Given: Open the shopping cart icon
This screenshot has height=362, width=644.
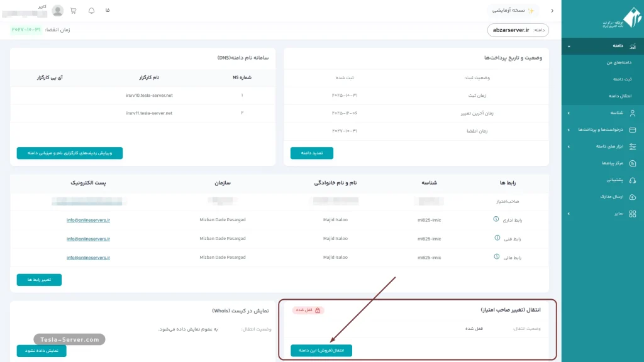Looking at the screenshot, I should tap(74, 11).
